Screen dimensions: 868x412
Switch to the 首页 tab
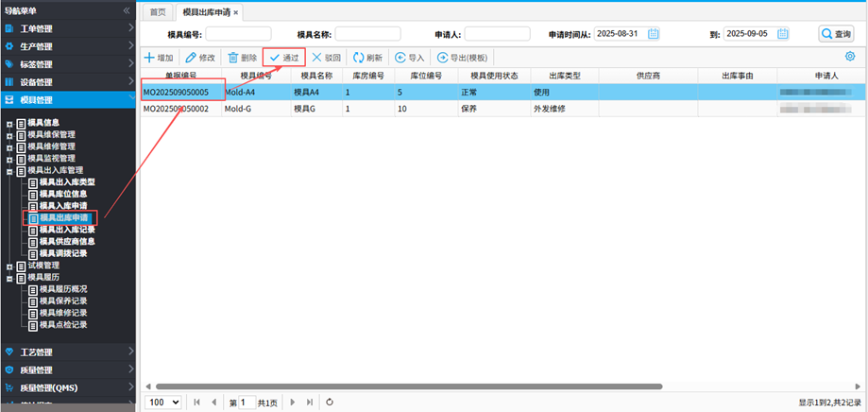(158, 12)
